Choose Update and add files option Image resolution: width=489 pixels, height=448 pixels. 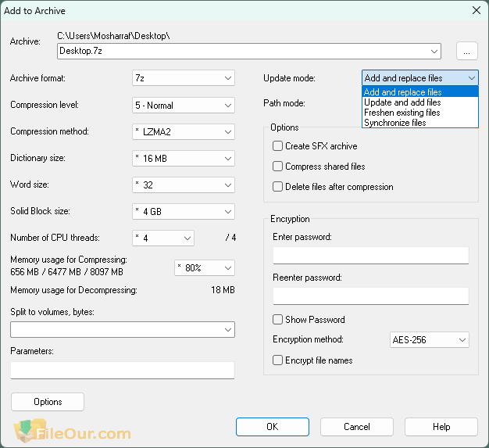coord(420,102)
